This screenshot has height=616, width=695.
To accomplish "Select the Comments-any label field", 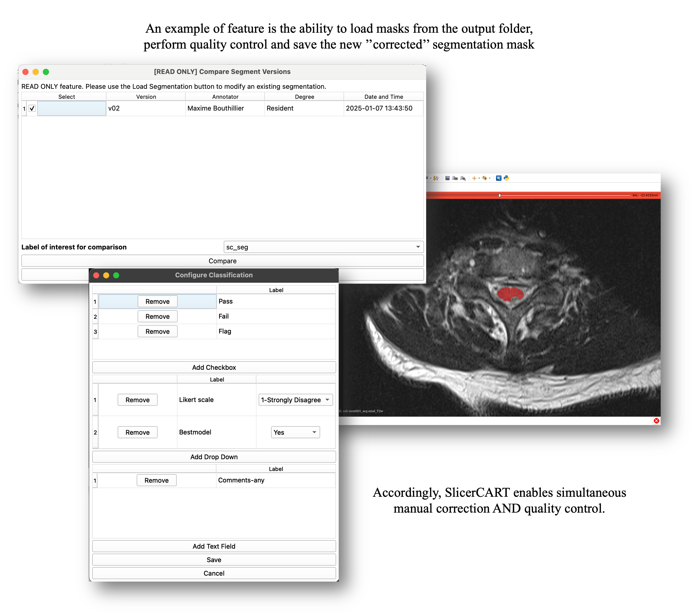I will point(276,480).
